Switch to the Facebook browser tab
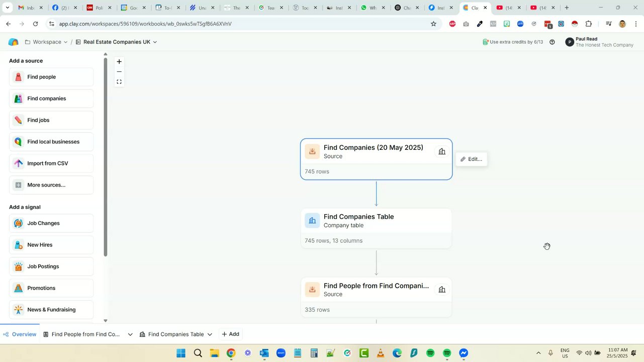The height and width of the screenshot is (362, 644). click(63, 8)
